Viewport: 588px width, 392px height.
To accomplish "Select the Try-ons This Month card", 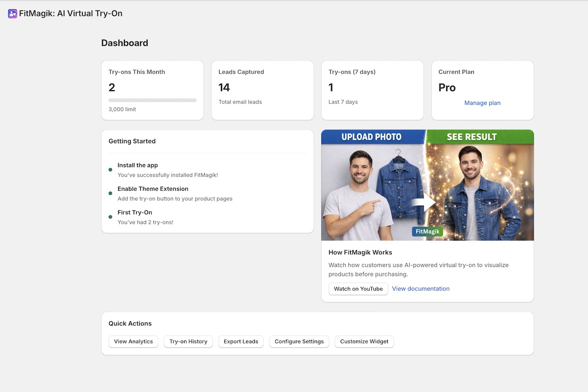I will [x=152, y=90].
